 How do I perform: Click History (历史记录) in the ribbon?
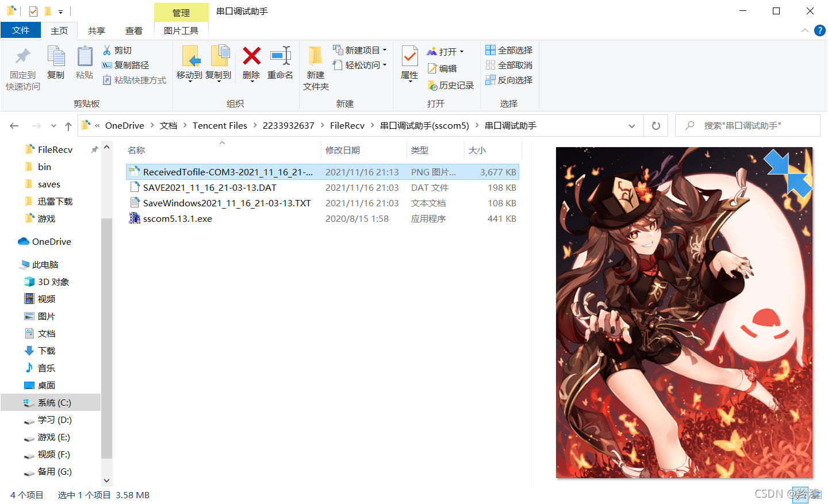click(x=451, y=86)
